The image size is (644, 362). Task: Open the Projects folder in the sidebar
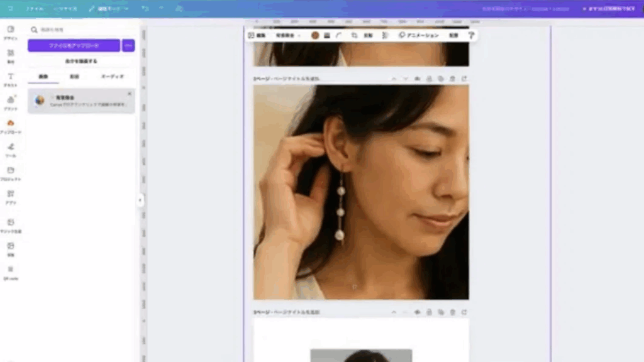11,173
